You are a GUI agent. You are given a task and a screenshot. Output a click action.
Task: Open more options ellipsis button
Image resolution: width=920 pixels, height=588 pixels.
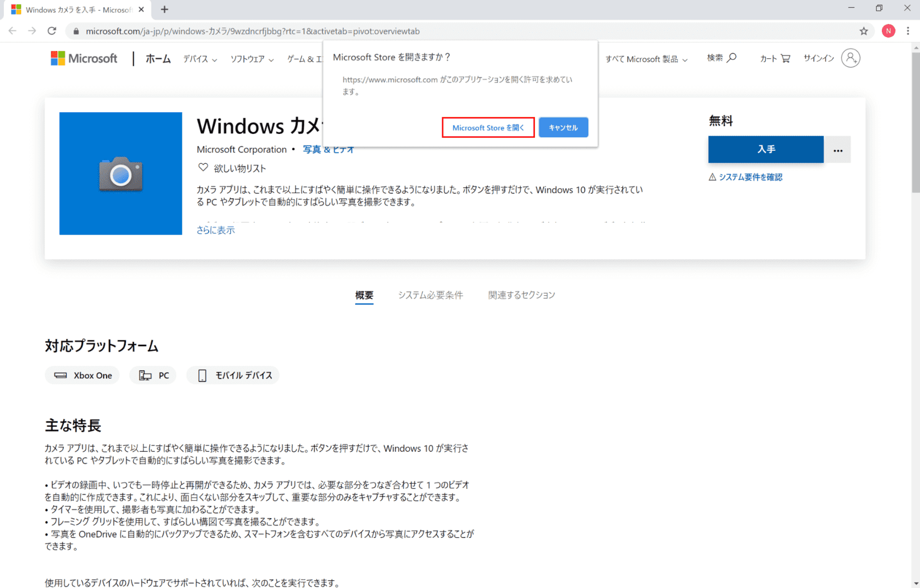pos(838,150)
